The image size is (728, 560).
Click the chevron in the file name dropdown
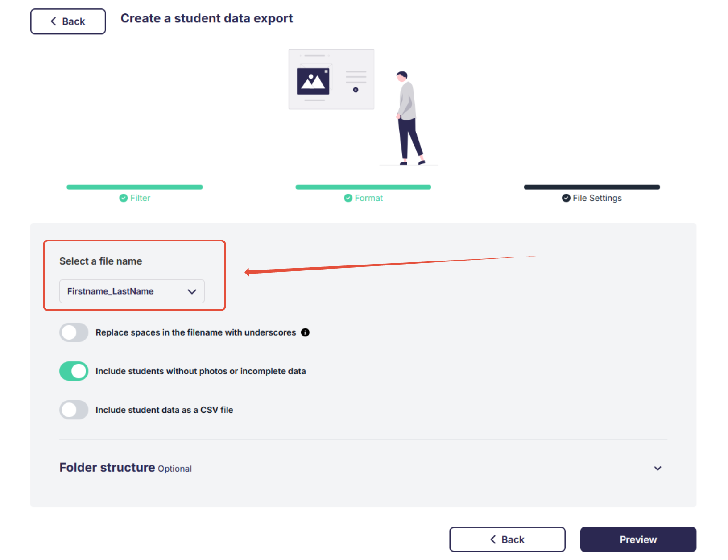pos(192,291)
